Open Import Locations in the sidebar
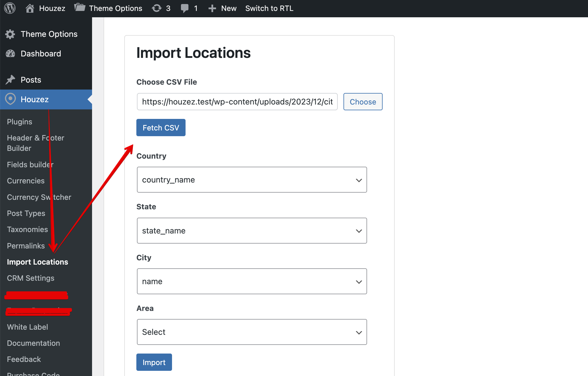The width and height of the screenshot is (588, 376). pyautogui.click(x=37, y=262)
